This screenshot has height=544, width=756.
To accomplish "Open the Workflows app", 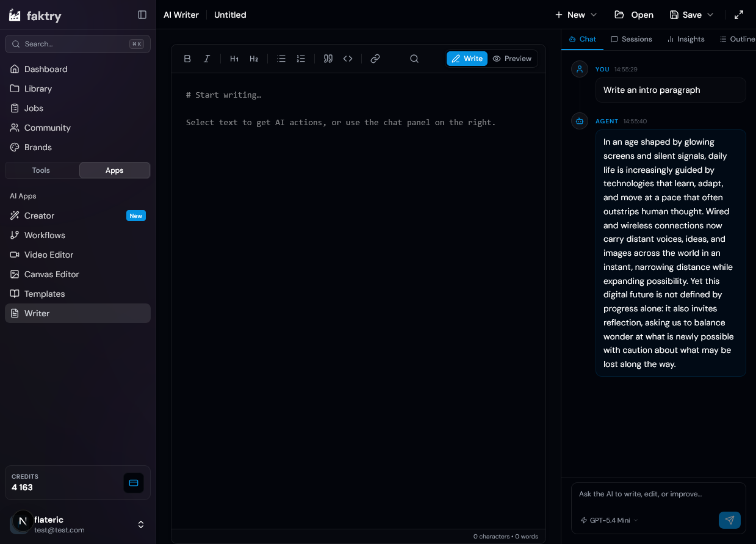I will (x=77, y=235).
